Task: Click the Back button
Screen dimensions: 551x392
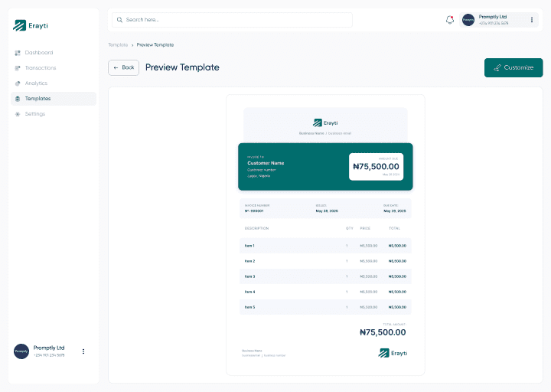Action: pyautogui.click(x=123, y=67)
